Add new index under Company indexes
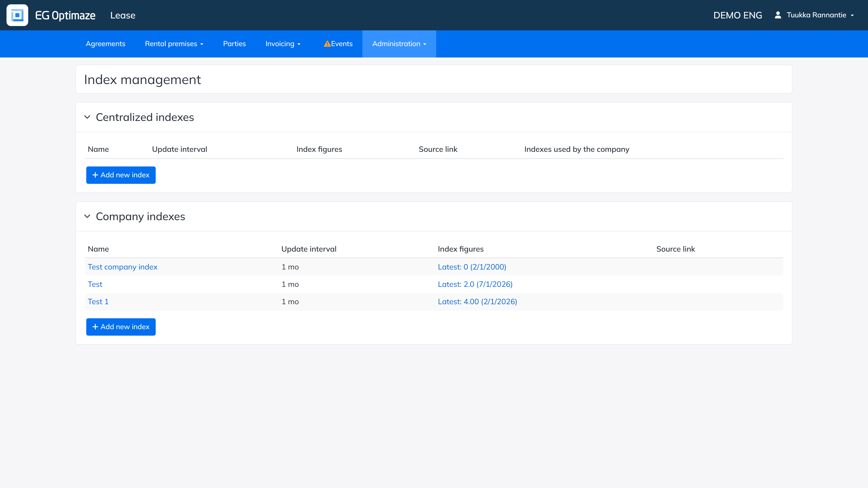The image size is (868, 488). (x=121, y=327)
